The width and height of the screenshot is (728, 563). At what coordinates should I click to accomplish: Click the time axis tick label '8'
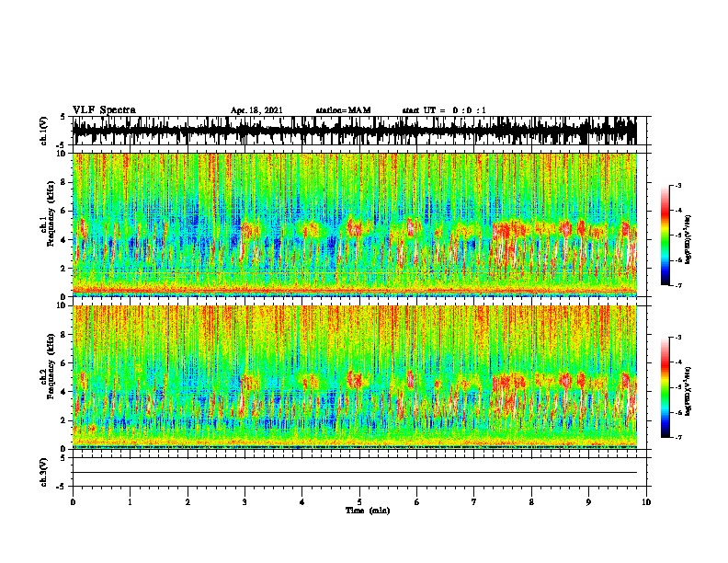pyautogui.click(x=531, y=502)
